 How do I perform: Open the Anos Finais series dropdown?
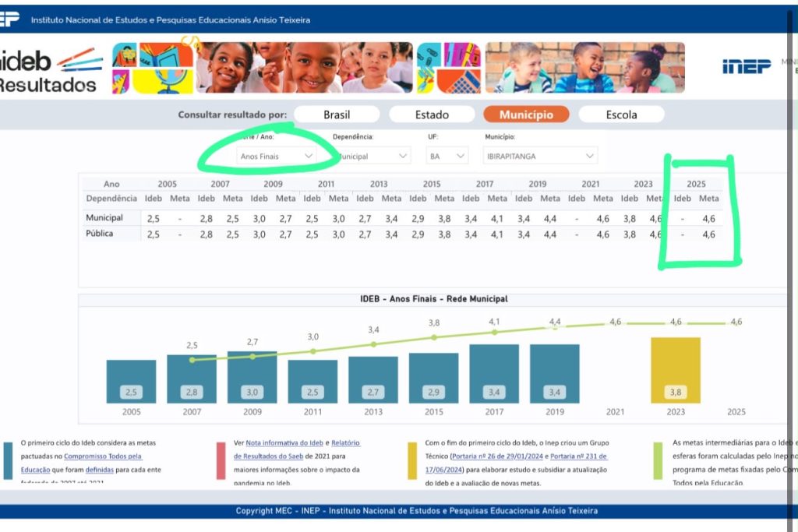pos(277,156)
